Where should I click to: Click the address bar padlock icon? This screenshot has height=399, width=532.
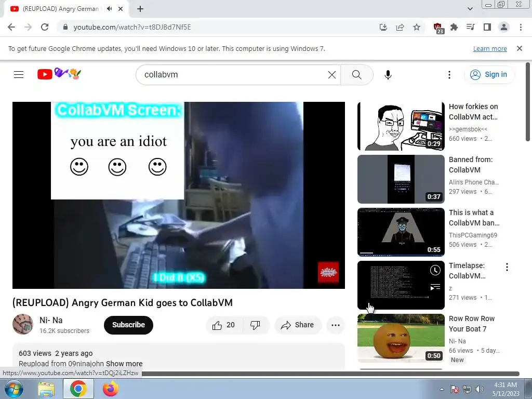65,27
